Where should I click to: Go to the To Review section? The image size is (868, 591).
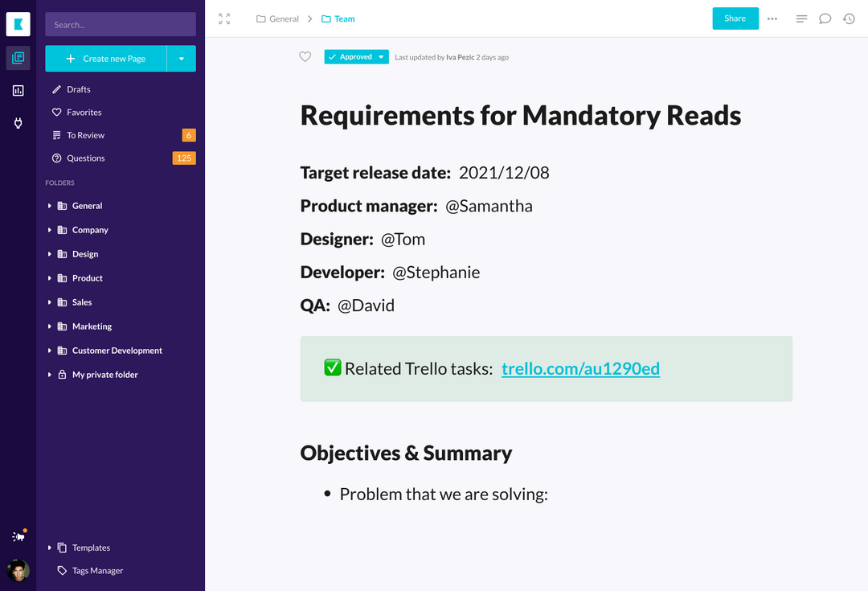(x=87, y=134)
